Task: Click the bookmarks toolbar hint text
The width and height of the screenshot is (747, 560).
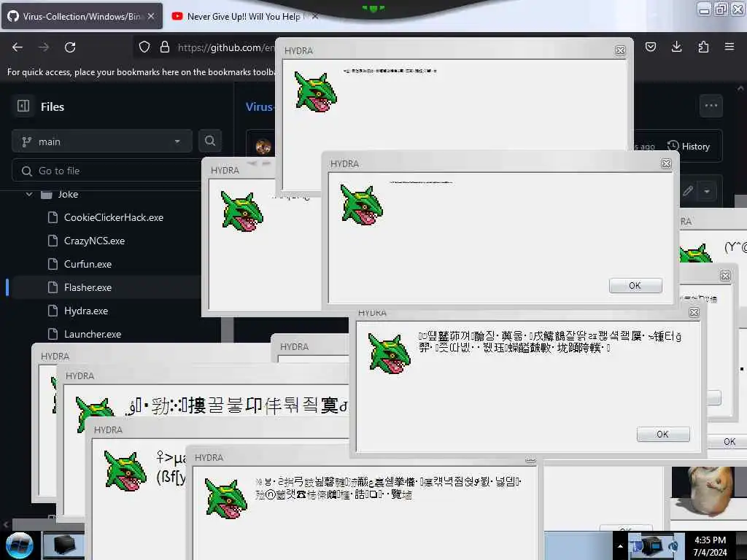Action: click(x=142, y=72)
